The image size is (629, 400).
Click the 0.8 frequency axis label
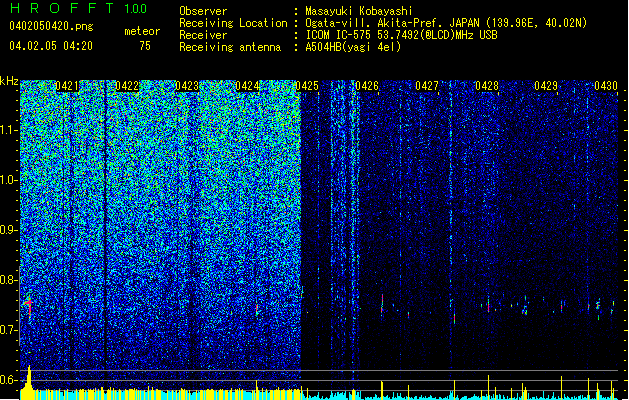pos(9,280)
